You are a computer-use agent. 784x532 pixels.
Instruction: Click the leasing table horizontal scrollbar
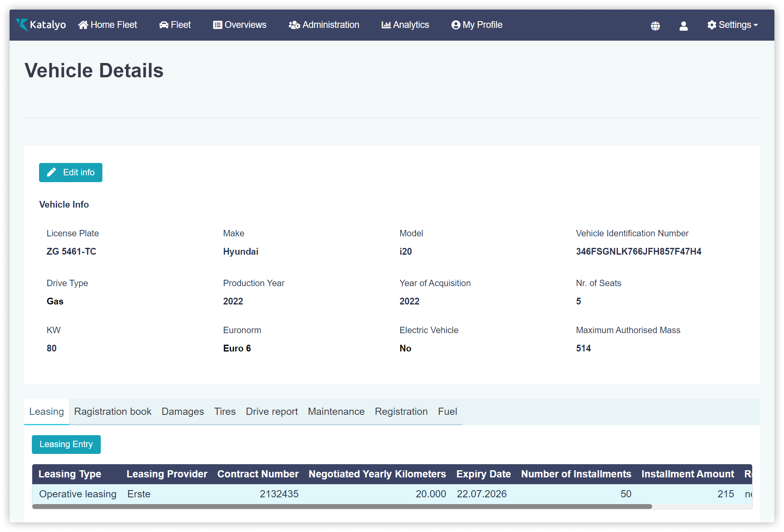(x=342, y=506)
